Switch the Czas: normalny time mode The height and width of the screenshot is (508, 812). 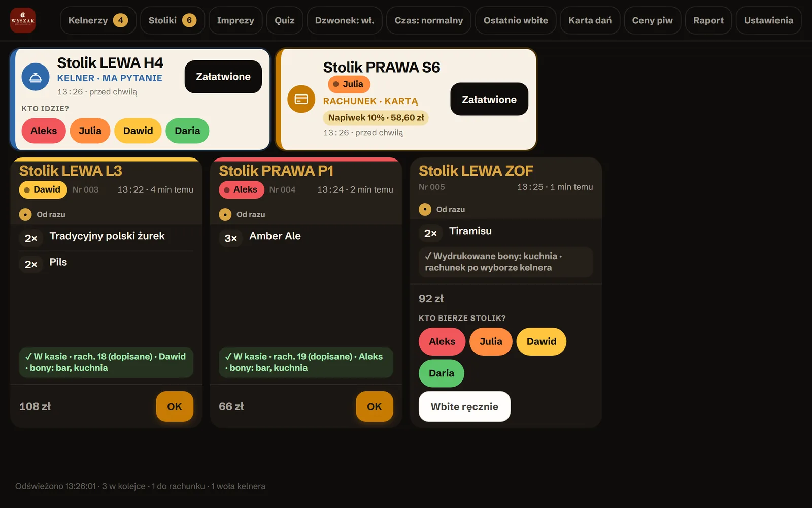429,20
